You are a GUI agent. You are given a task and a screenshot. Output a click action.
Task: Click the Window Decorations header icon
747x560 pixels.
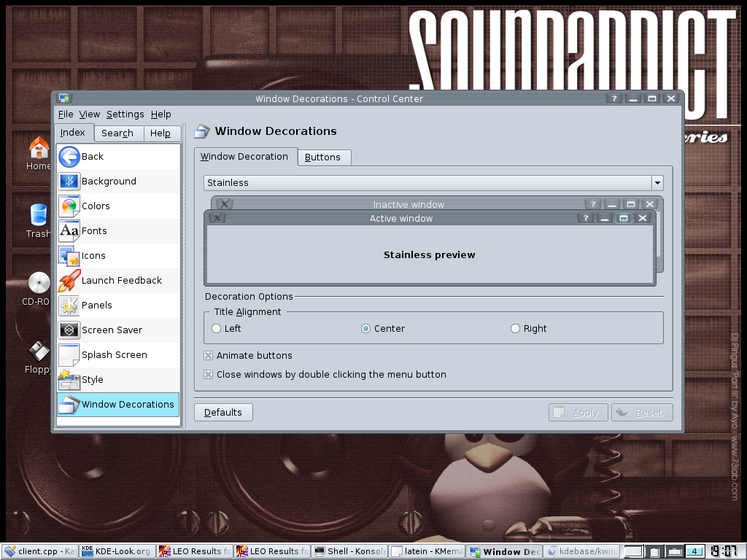point(202,131)
